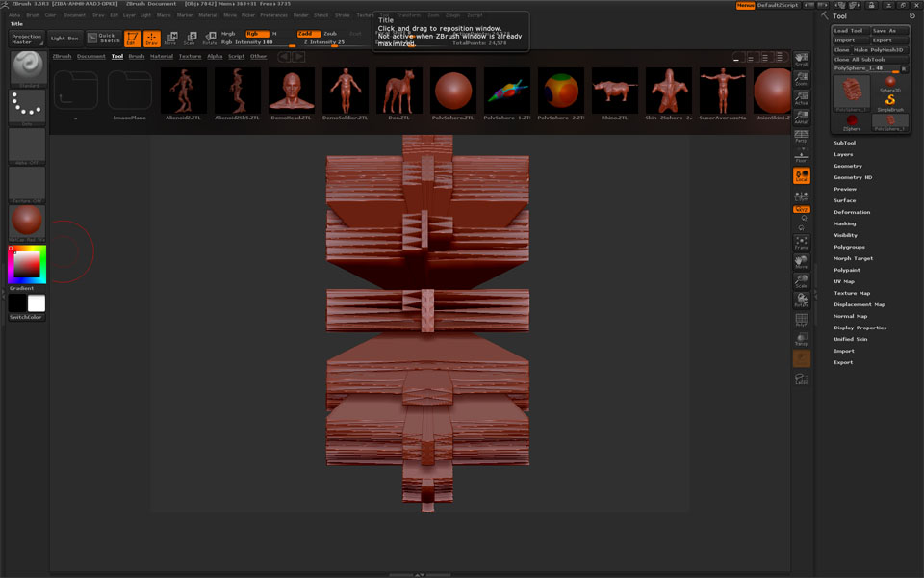Expand the SubTool section
Screen dimensions: 924x578
coord(844,143)
